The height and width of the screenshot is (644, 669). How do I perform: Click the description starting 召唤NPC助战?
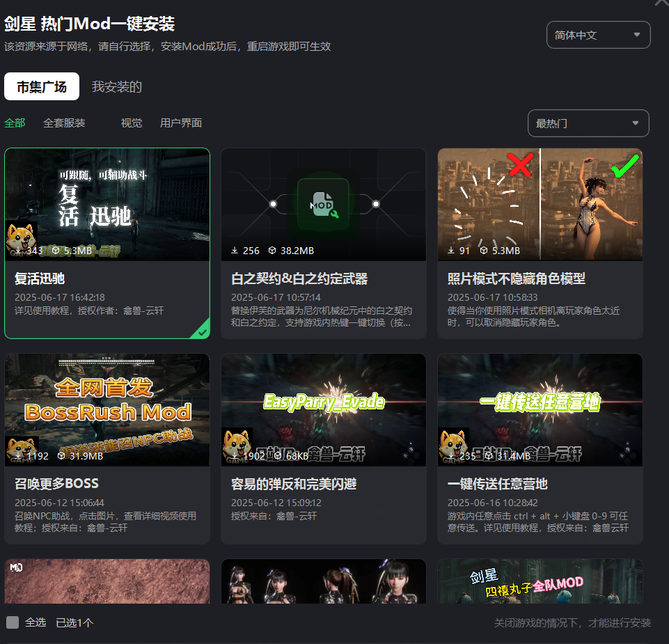pyautogui.click(x=105, y=521)
